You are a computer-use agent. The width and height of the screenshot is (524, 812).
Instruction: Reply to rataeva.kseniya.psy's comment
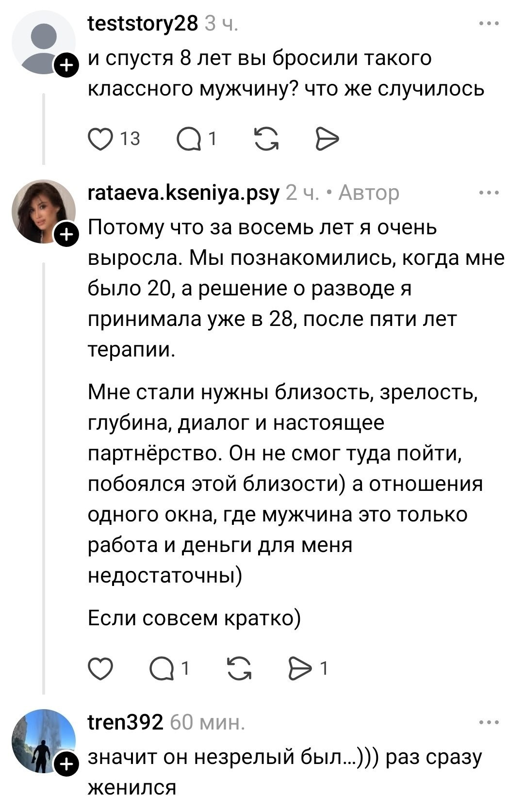[x=162, y=669]
